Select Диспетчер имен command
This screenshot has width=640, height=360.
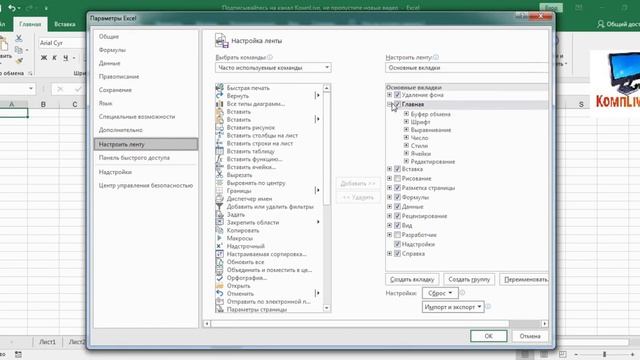coord(269,199)
